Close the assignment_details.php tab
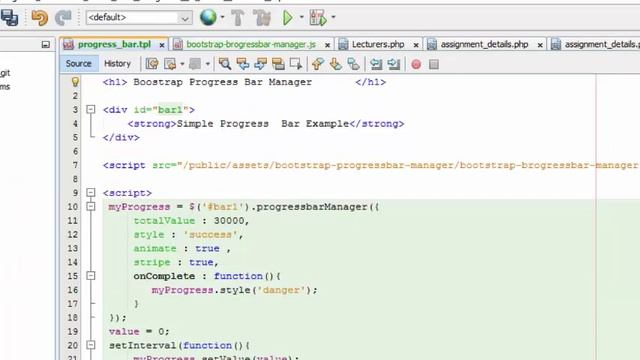The height and width of the screenshot is (360, 640). (x=540, y=45)
